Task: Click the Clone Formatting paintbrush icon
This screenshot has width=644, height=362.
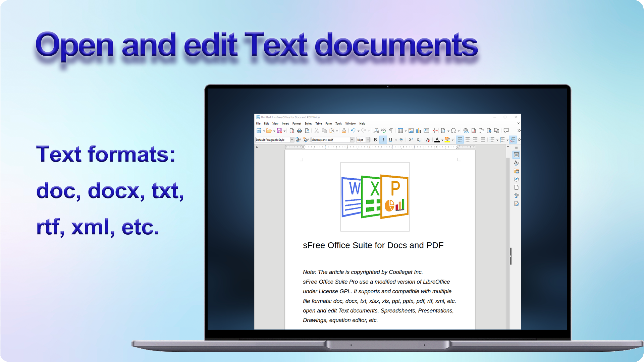Action: pos(344,131)
